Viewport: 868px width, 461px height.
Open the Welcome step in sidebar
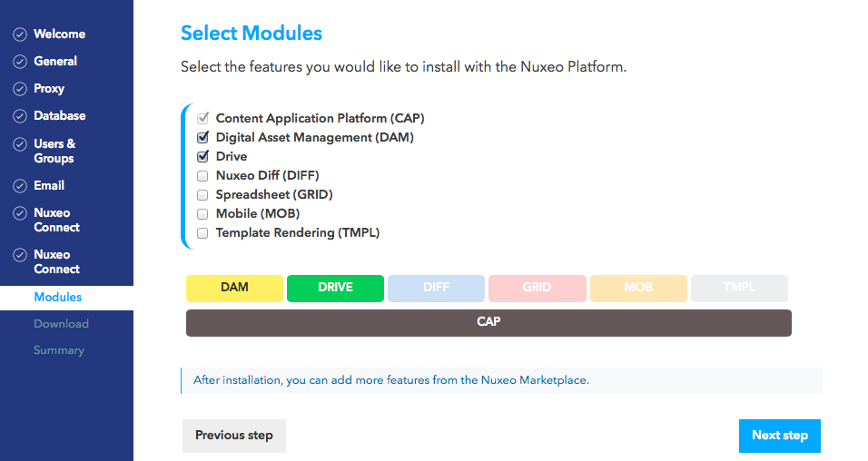coord(59,34)
